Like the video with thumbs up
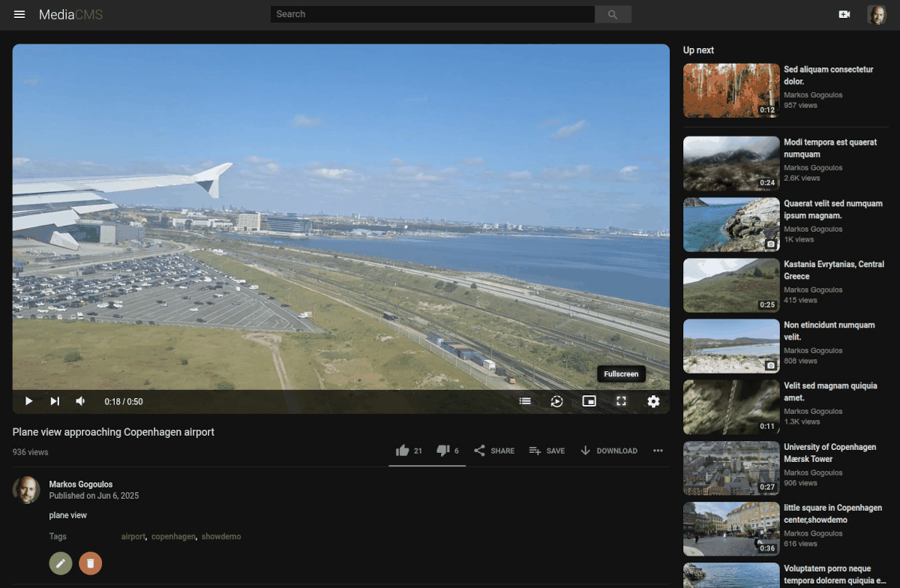The image size is (900, 588). point(403,451)
